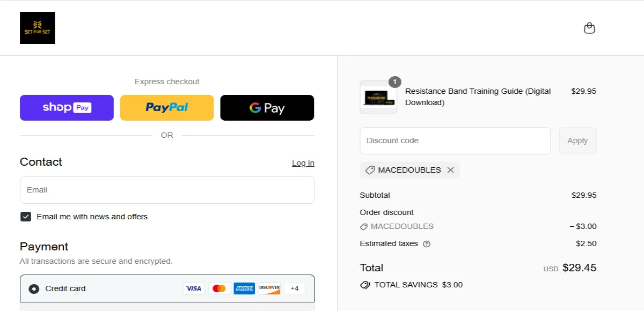Open the shopping cart bag icon
644x311 pixels.
(589, 28)
